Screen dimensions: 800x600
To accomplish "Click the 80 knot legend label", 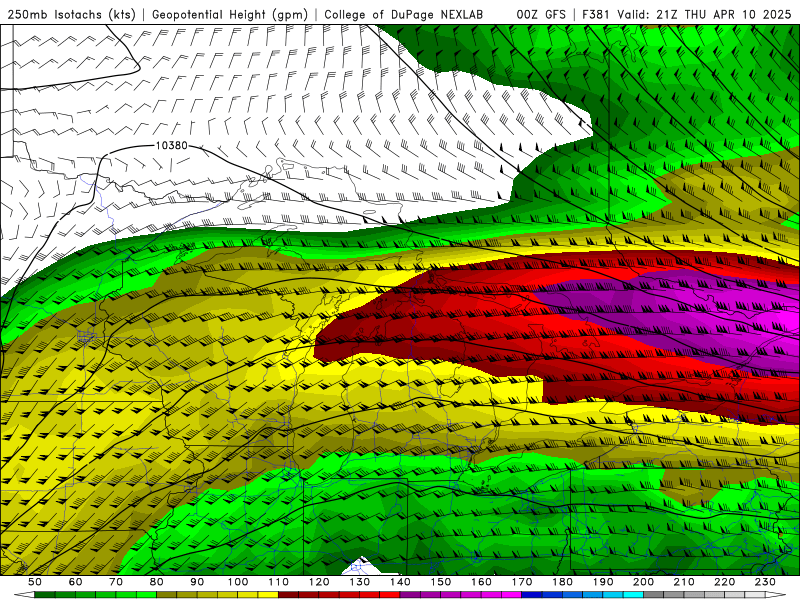I will pos(157,582).
